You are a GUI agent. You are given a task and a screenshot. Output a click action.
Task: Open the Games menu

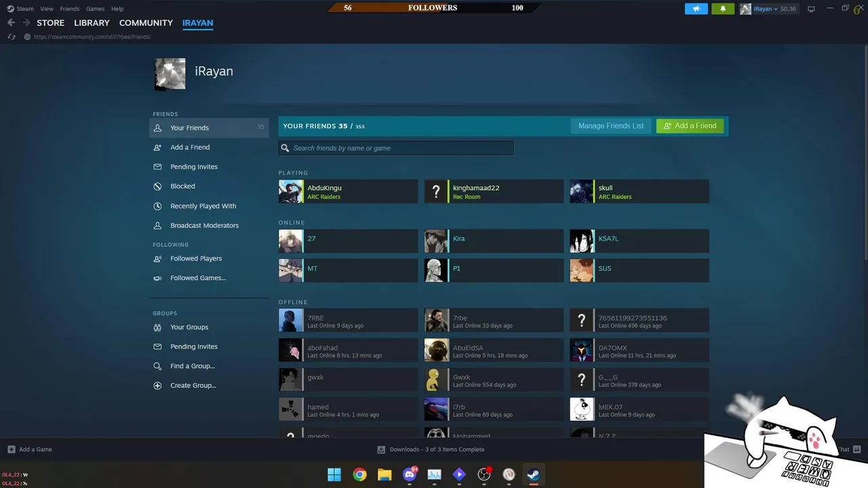[95, 9]
